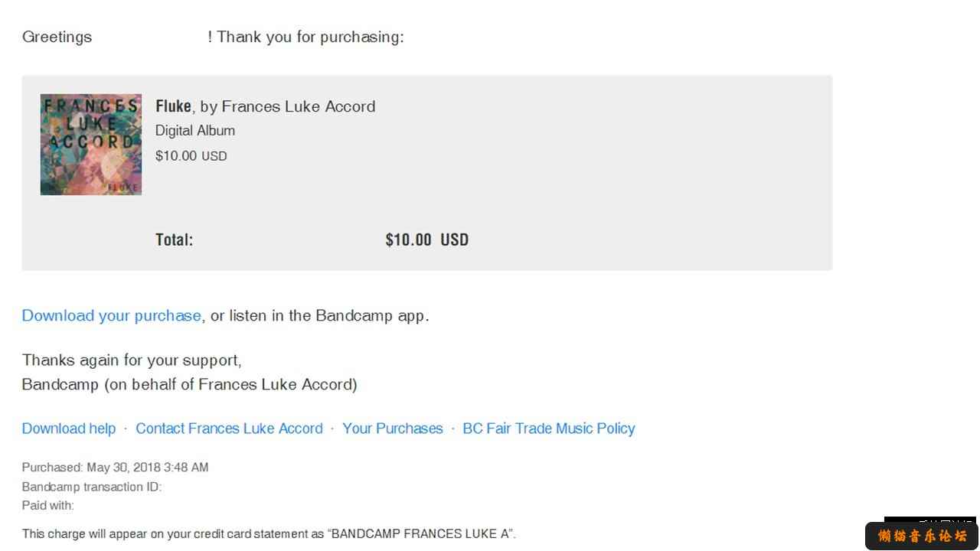
Task: Click Contact Frances Luke Accord link
Action: (x=229, y=429)
